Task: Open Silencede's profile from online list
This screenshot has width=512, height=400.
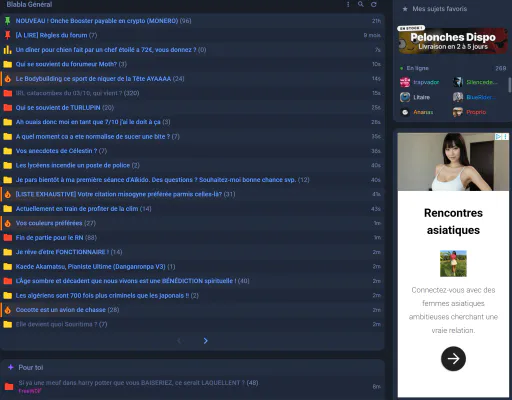Action: click(482, 82)
